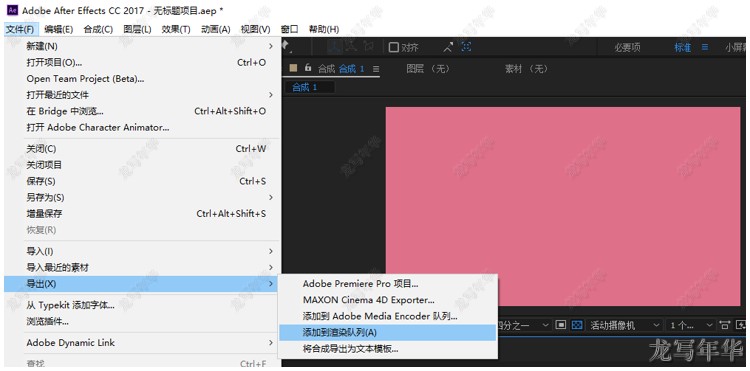This screenshot has height=371, width=750.
Task: Select 添加到渲染队列(A)
Action: [388, 333]
